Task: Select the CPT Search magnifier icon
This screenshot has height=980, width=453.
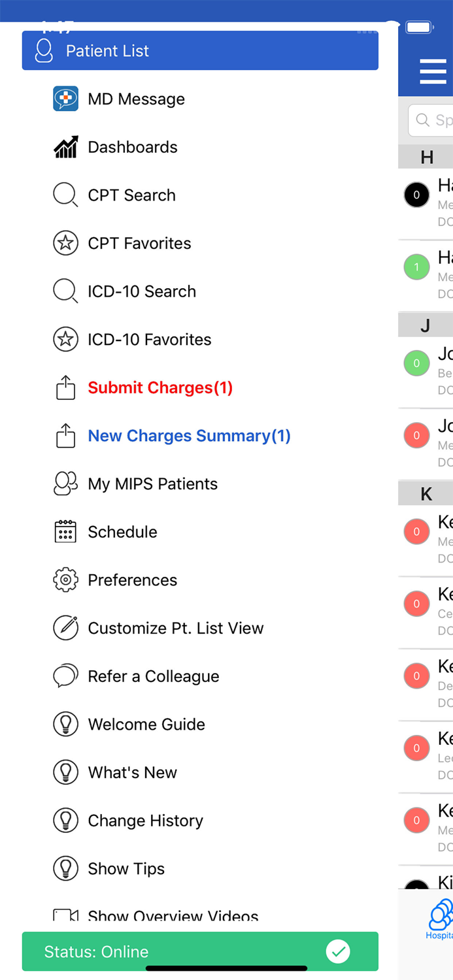Action: (x=65, y=195)
